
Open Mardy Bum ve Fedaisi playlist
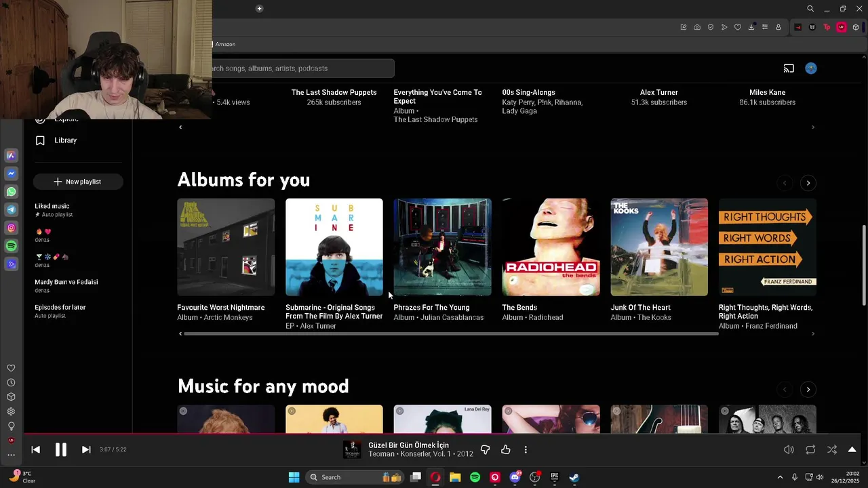pos(66,282)
